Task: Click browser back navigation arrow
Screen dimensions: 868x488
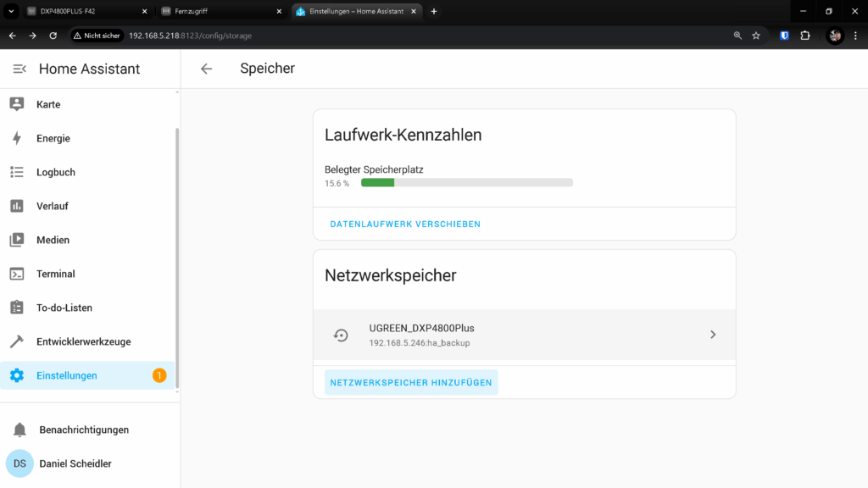Action: point(12,36)
